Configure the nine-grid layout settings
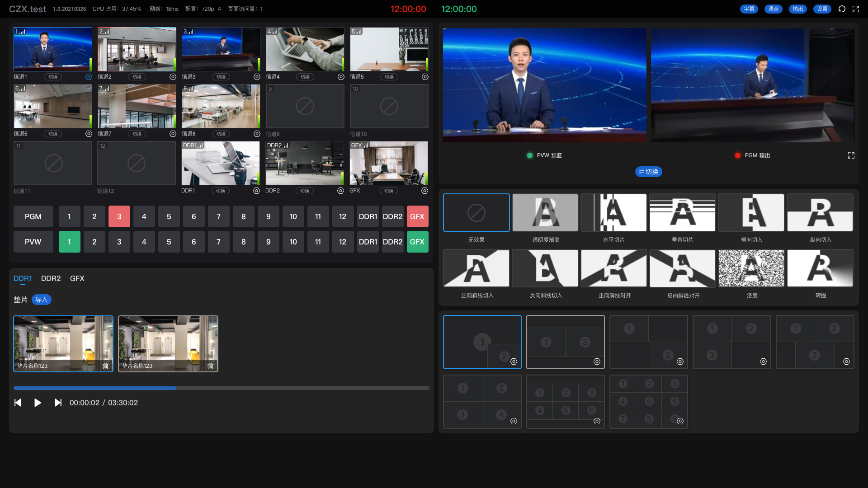Screen dimensions: 868x488 (680, 421)
